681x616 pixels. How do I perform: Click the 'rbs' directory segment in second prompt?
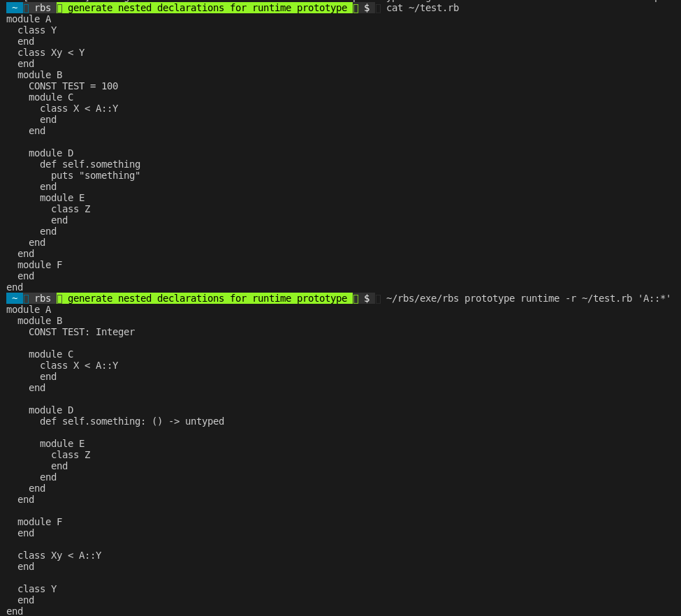pos(43,298)
